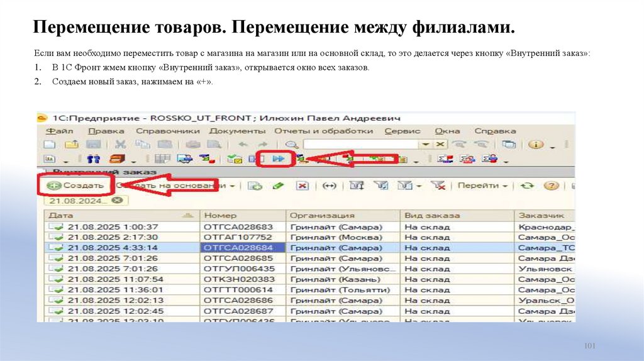Sort by the Дата column header

pyautogui.click(x=121, y=215)
